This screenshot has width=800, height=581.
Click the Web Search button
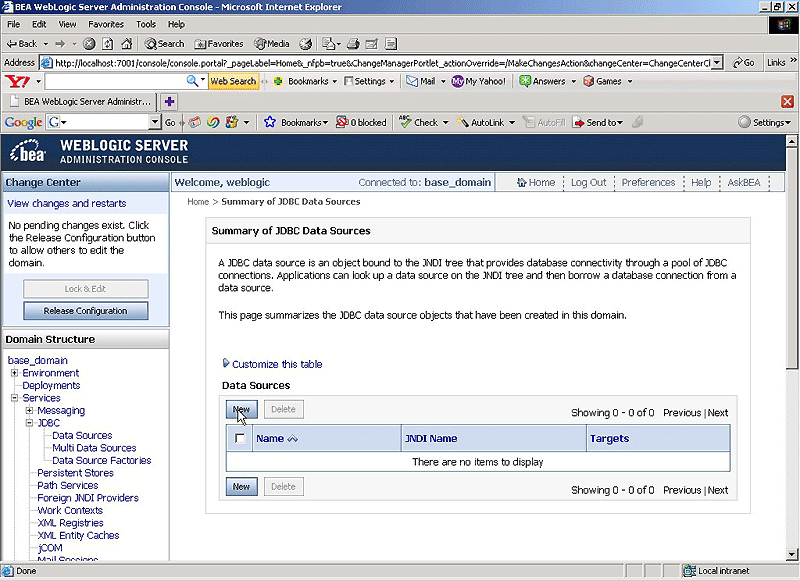[x=233, y=81]
